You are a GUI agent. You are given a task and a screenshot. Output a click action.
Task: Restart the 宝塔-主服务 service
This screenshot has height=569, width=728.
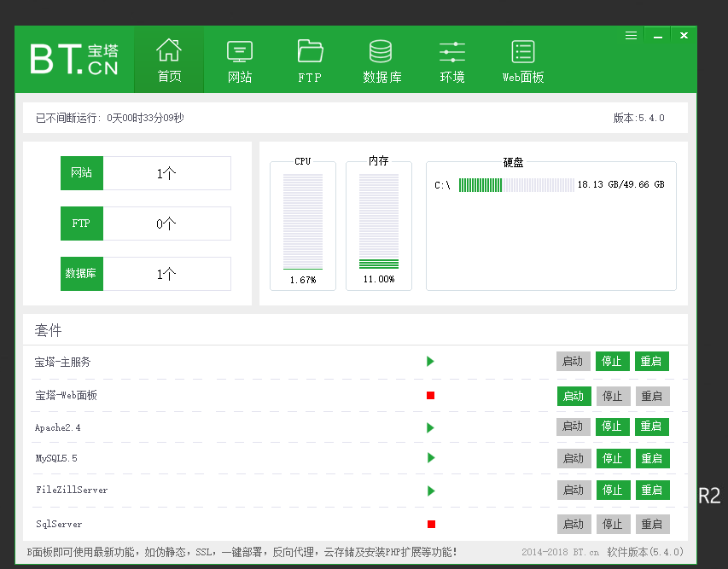[652, 361]
